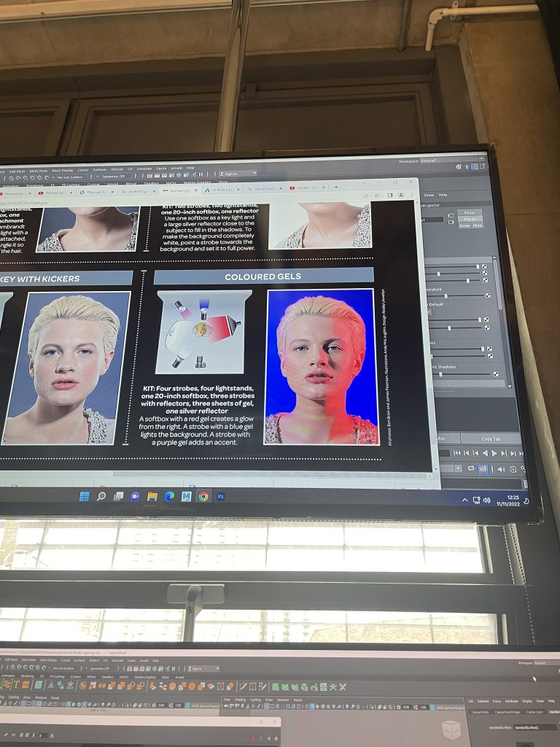Open Windows Start menu on upper monitor taskbar
560x747 pixels.
click(x=85, y=496)
